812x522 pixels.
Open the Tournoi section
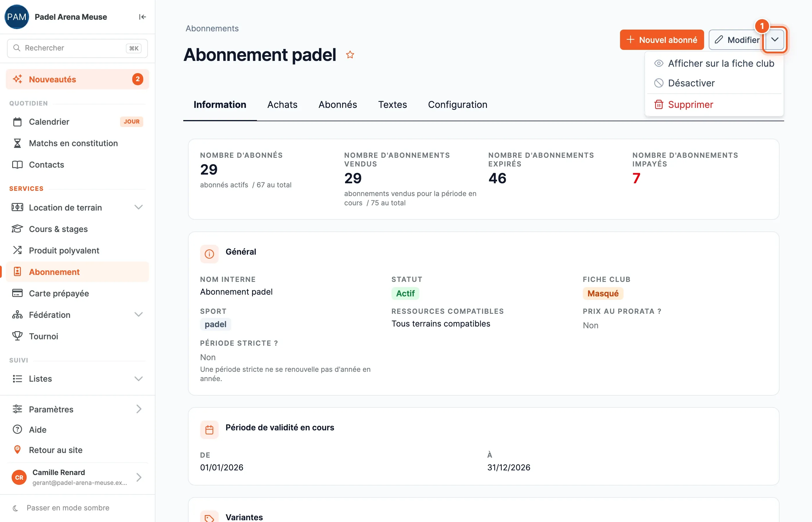77,336
